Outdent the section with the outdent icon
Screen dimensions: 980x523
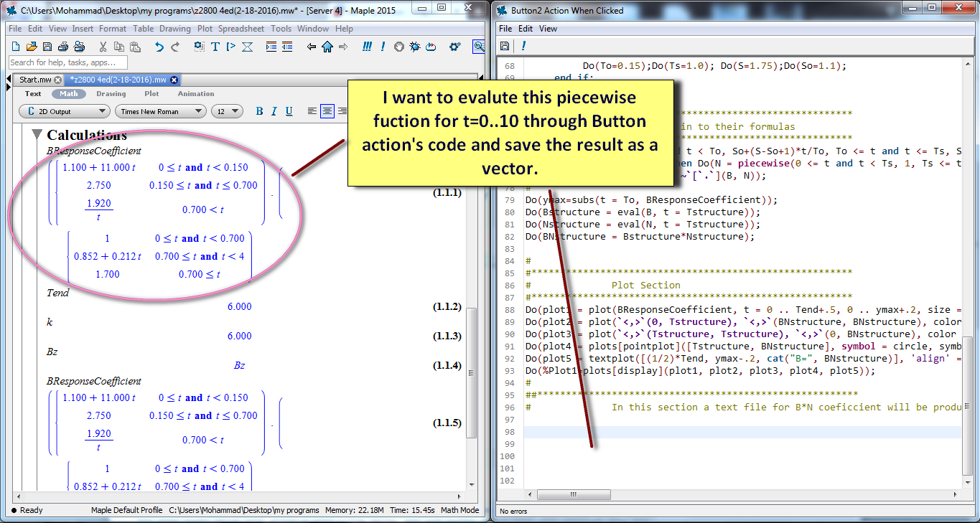pyautogui.click(x=287, y=47)
